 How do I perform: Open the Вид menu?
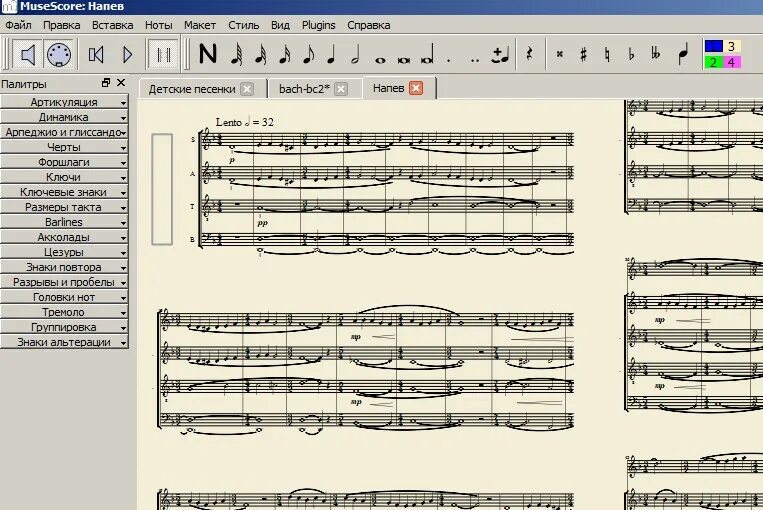click(x=280, y=25)
